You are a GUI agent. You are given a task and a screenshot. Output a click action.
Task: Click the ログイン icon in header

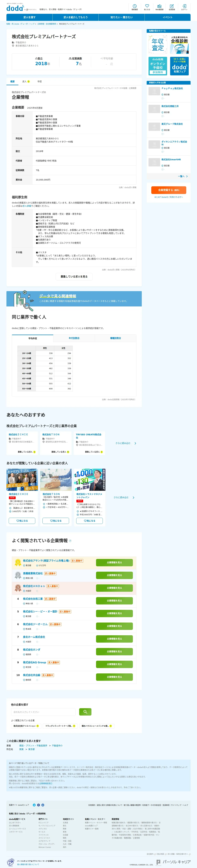coord(184,7)
